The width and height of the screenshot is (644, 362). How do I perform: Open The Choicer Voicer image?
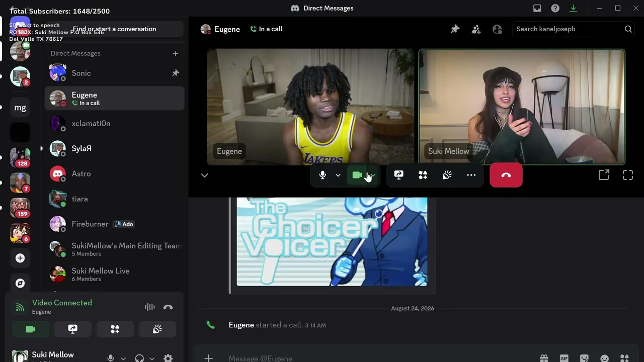tap(332, 242)
